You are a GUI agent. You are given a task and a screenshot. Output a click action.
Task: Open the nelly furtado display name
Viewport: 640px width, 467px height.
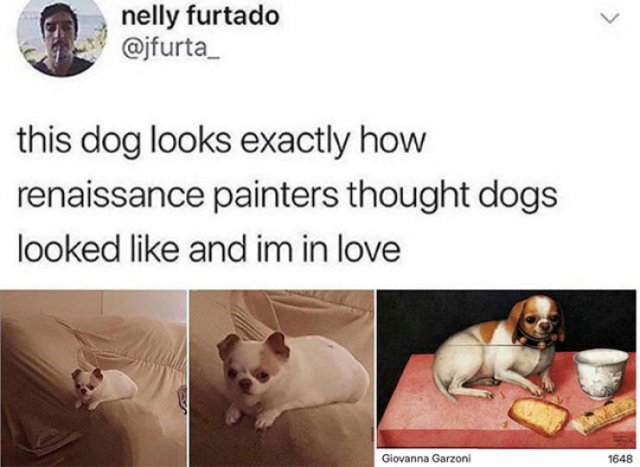200,17
